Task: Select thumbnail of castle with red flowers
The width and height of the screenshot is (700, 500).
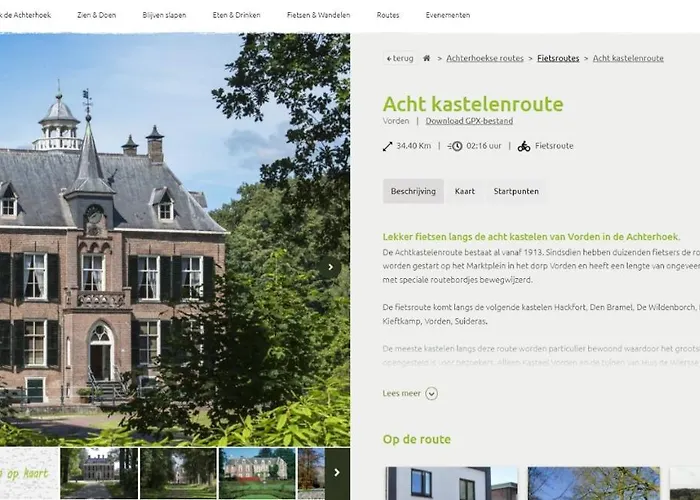Action: point(257,473)
